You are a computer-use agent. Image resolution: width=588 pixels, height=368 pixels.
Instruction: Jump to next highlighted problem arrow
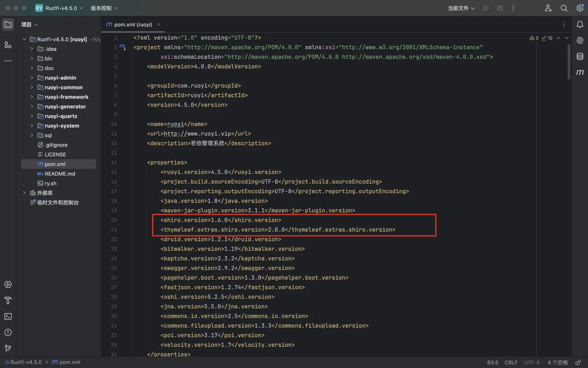567,38
